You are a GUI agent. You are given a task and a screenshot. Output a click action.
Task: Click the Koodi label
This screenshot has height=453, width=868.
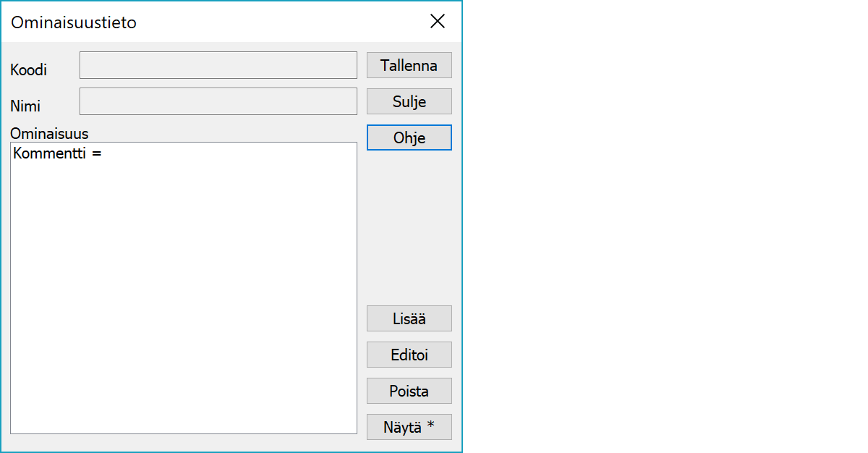pos(29,70)
